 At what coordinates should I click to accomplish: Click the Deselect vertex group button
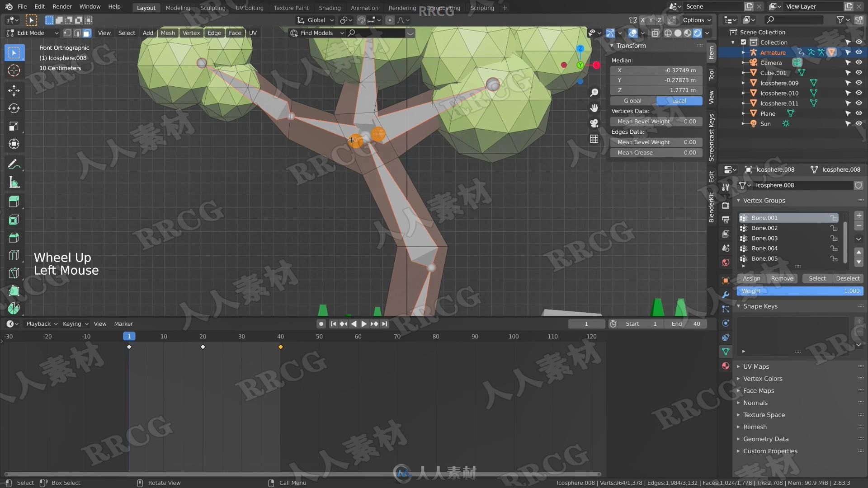pos(848,279)
